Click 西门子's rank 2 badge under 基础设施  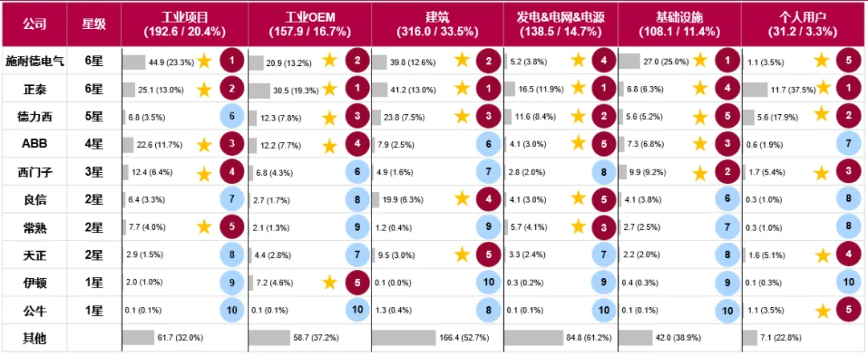click(x=727, y=171)
